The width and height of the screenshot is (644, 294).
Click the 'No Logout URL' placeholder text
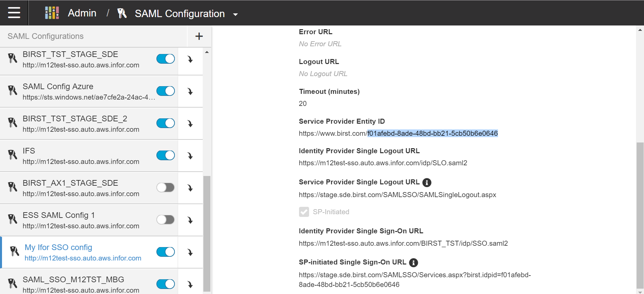pos(323,74)
